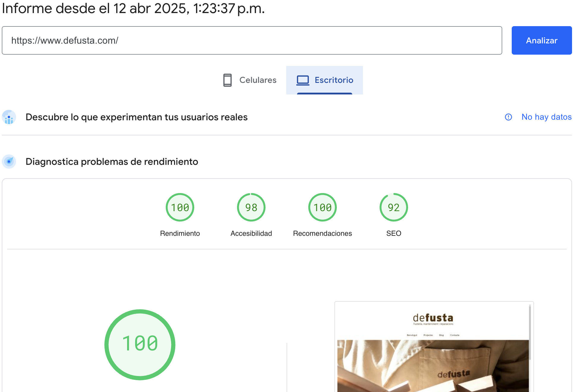Click the URL input field
This screenshot has height=392, width=575.
pos(252,40)
